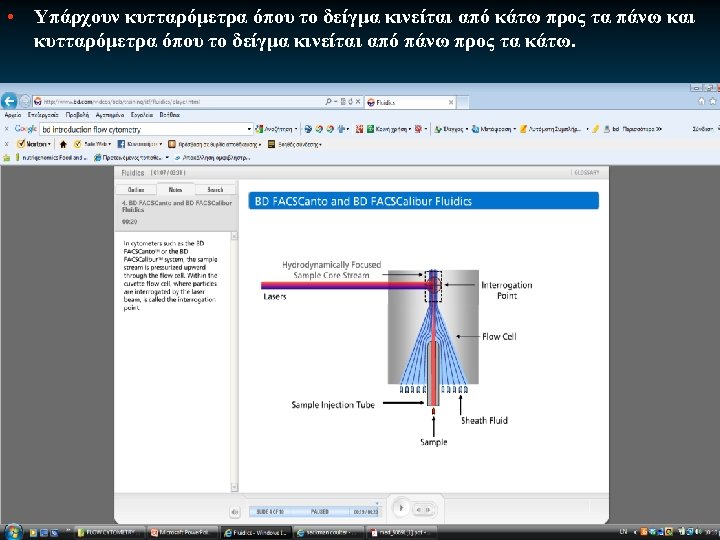Click the bd search term button
The image size is (720, 540).
(611, 129)
